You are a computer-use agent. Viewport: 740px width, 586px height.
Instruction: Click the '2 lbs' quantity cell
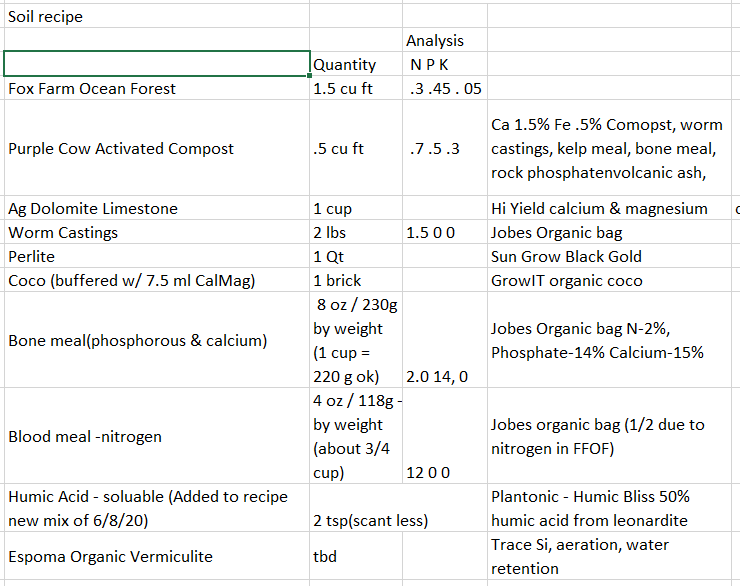(356, 232)
